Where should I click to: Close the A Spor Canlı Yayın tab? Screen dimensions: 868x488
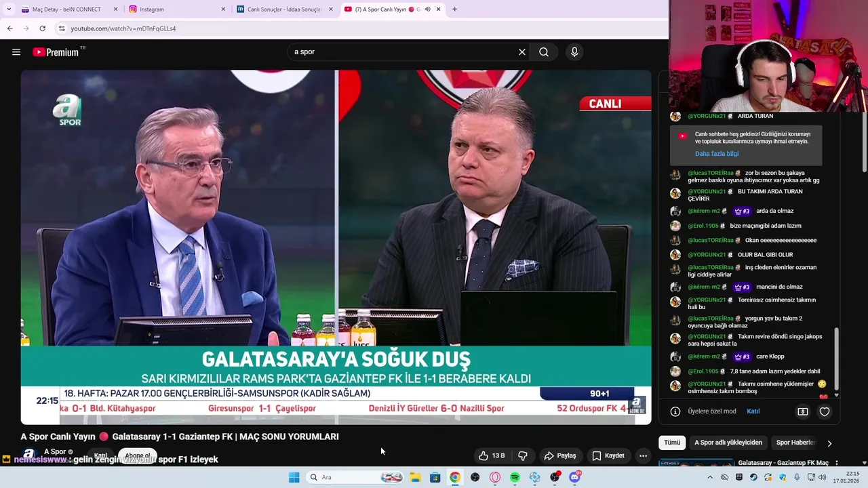click(x=439, y=9)
